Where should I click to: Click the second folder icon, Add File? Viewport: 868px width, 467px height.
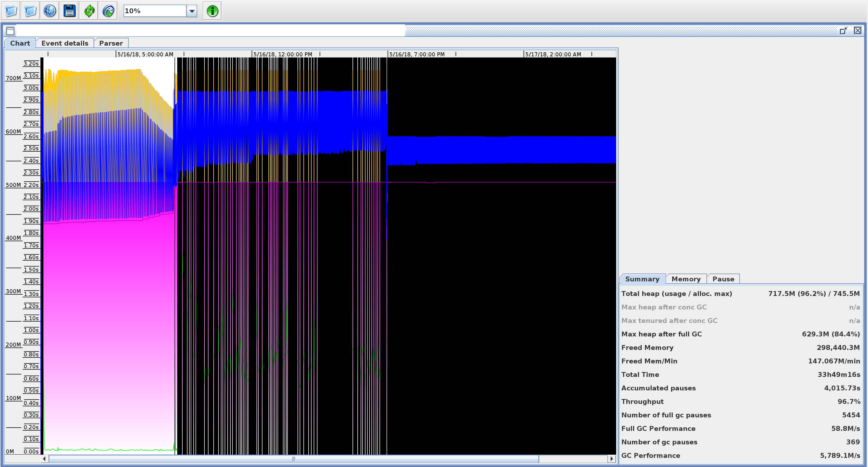click(x=30, y=11)
